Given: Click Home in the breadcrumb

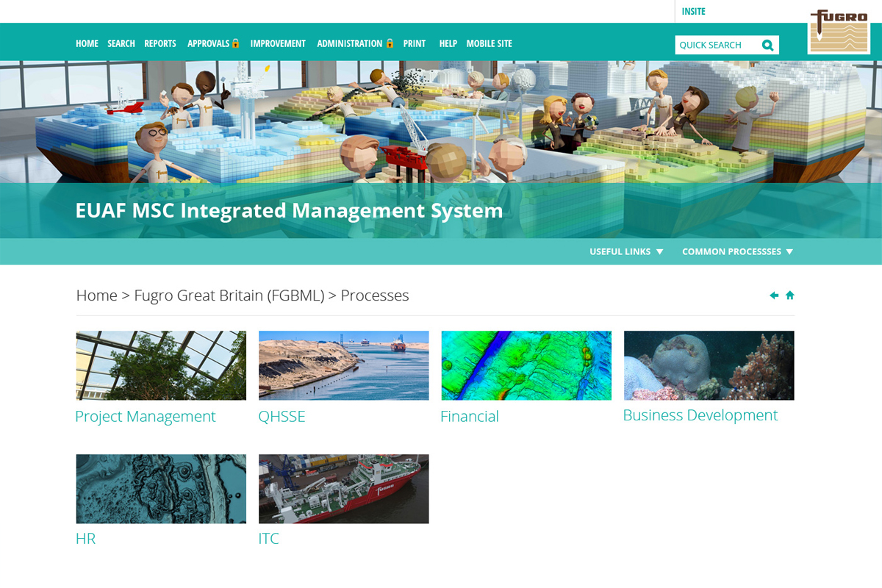Looking at the screenshot, I should (x=97, y=295).
